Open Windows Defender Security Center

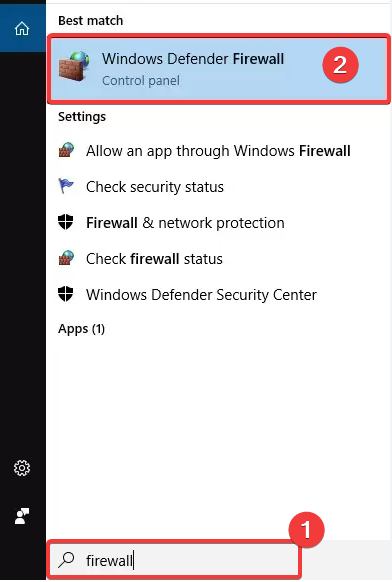coord(201,295)
